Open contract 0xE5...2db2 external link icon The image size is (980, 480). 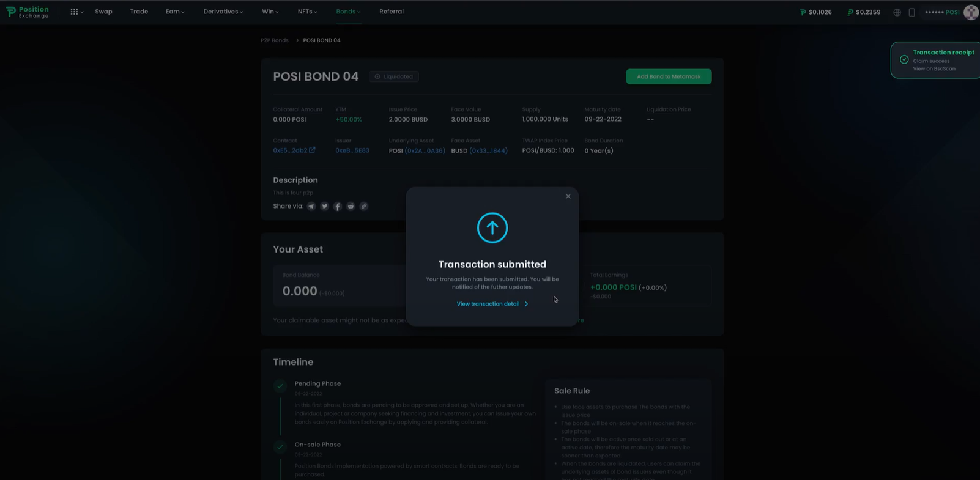coord(312,150)
